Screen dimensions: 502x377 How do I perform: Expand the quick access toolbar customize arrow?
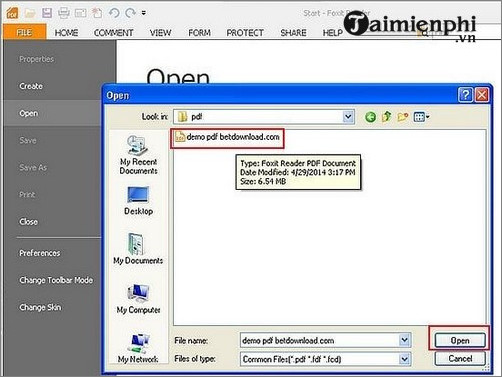click(144, 13)
